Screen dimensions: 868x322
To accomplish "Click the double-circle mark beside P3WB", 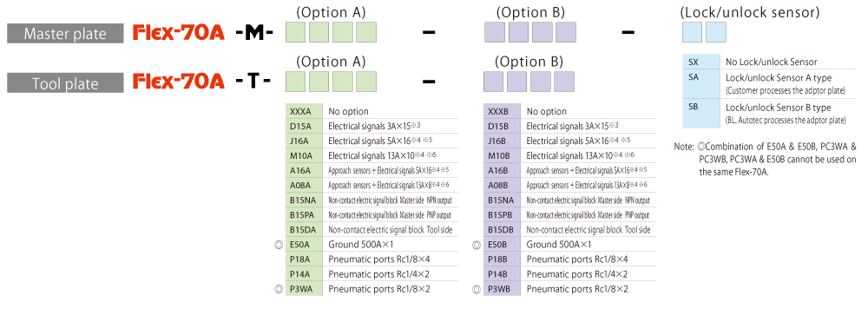I will tap(476, 288).
